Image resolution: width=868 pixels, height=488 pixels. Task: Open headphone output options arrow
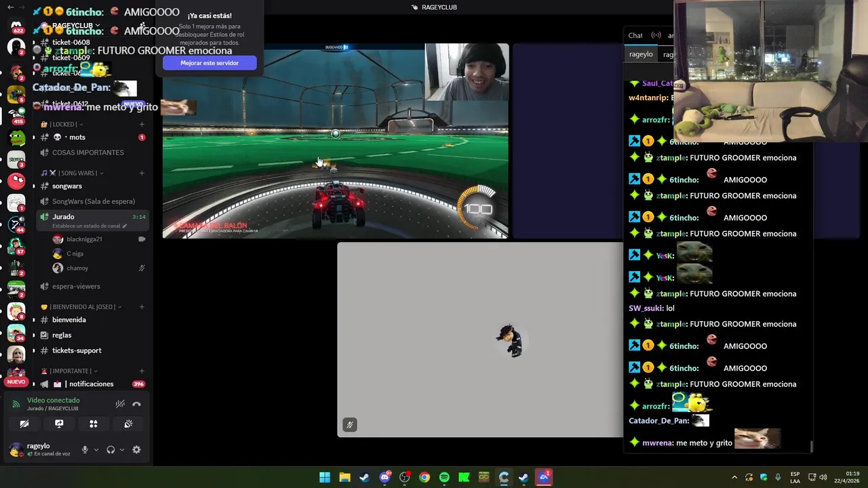point(121,449)
